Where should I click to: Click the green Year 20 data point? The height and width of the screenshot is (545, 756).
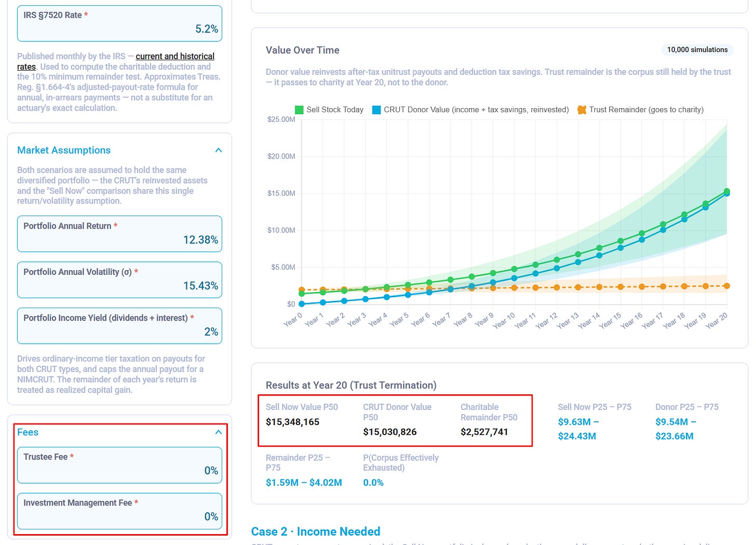tap(727, 191)
